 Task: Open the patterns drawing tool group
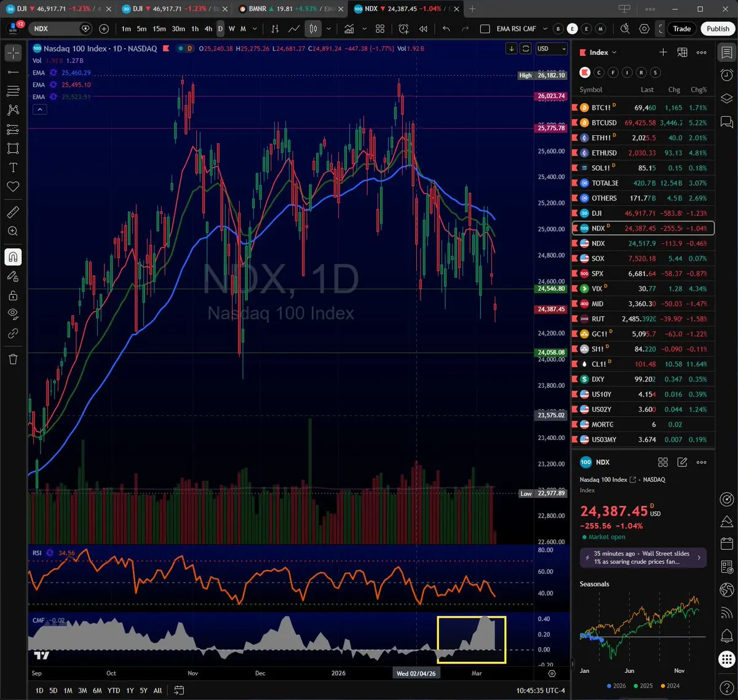pyautogui.click(x=13, y=110)
